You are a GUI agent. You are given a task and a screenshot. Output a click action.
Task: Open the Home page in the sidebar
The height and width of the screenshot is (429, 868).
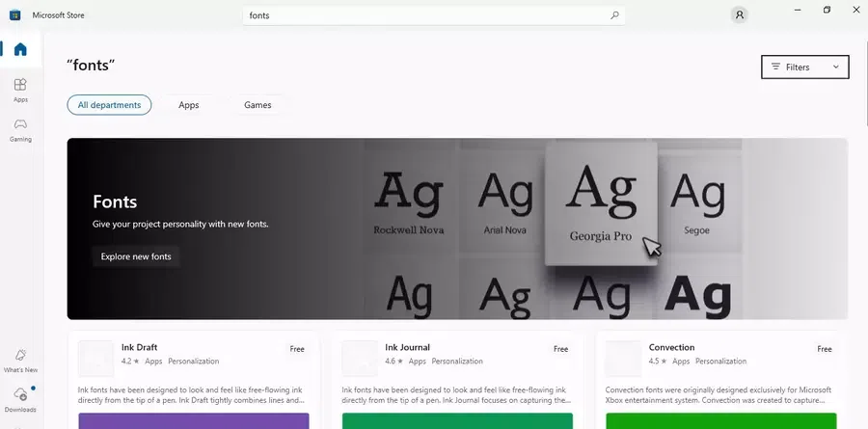pos(20,49)
